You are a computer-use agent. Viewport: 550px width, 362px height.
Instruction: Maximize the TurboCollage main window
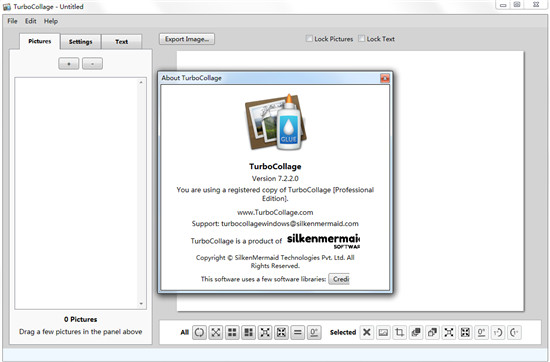click(517, 5)
